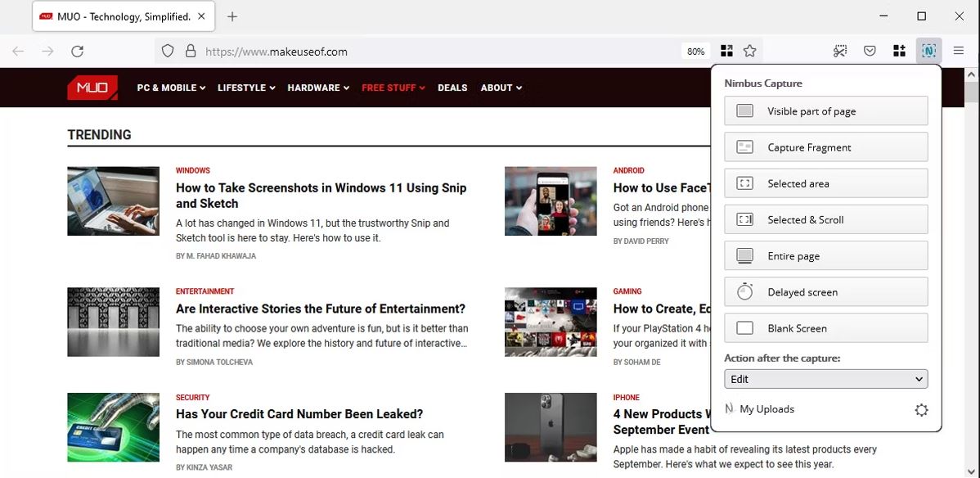This screenshot has width=980, height=478.
Task: Click the Firefox screenshot scissors icon
Action: [840, 52]
